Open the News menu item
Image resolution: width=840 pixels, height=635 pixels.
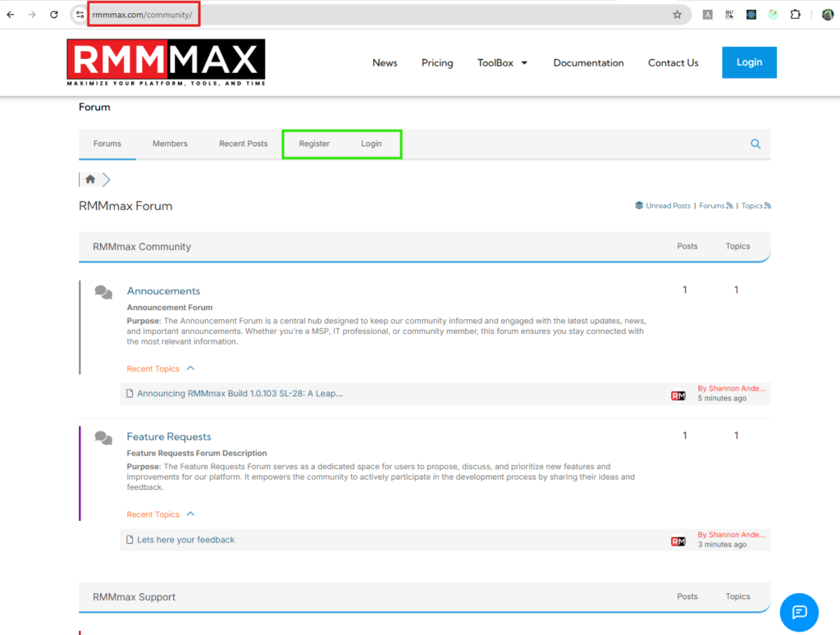(385, 62)
